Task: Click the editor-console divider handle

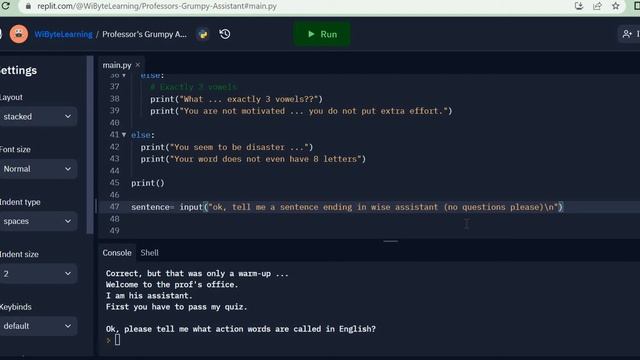Action: pyautogui.click(x=391, y=241)
